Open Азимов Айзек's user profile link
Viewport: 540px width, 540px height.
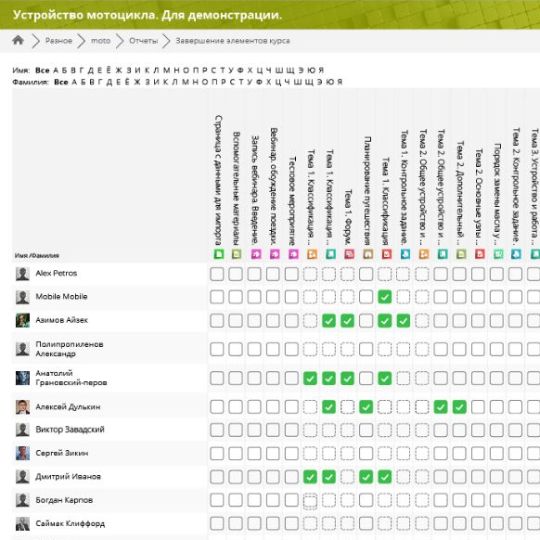(62, 320)
